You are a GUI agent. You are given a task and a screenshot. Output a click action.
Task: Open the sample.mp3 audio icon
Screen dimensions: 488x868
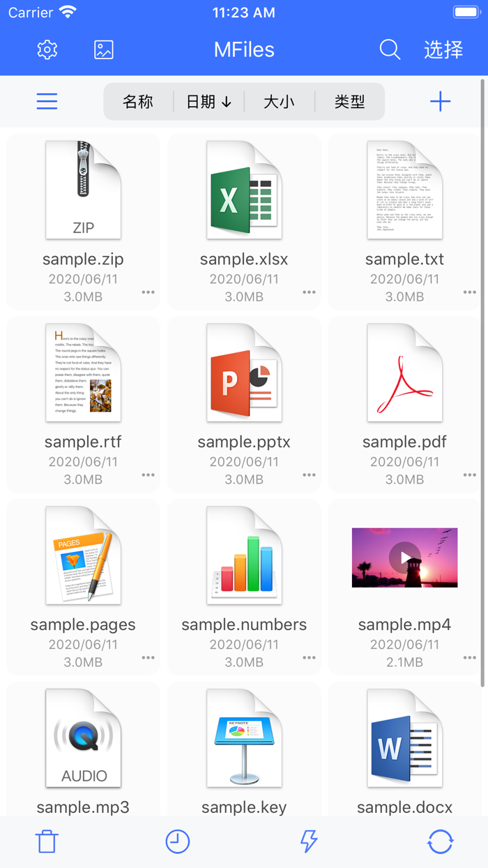pyautogui.click(x=83, y=738)
